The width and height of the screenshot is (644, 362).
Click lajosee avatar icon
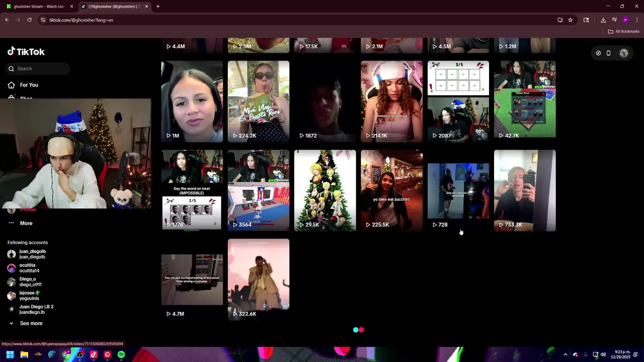pos(11,296)
